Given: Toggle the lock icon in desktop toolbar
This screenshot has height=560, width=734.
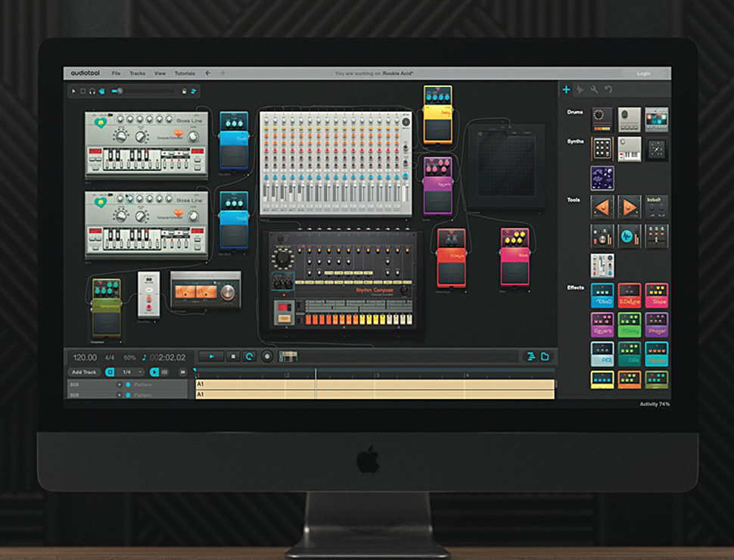Looking at the screenshot, I should [x=184, y=92].
